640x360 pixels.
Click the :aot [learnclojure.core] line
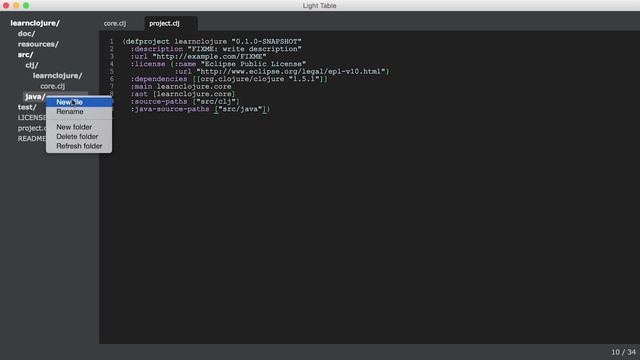point(183,94)
